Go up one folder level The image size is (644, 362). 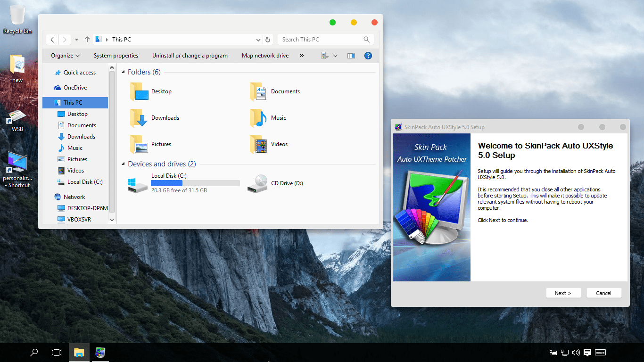(x=87, y=40)
